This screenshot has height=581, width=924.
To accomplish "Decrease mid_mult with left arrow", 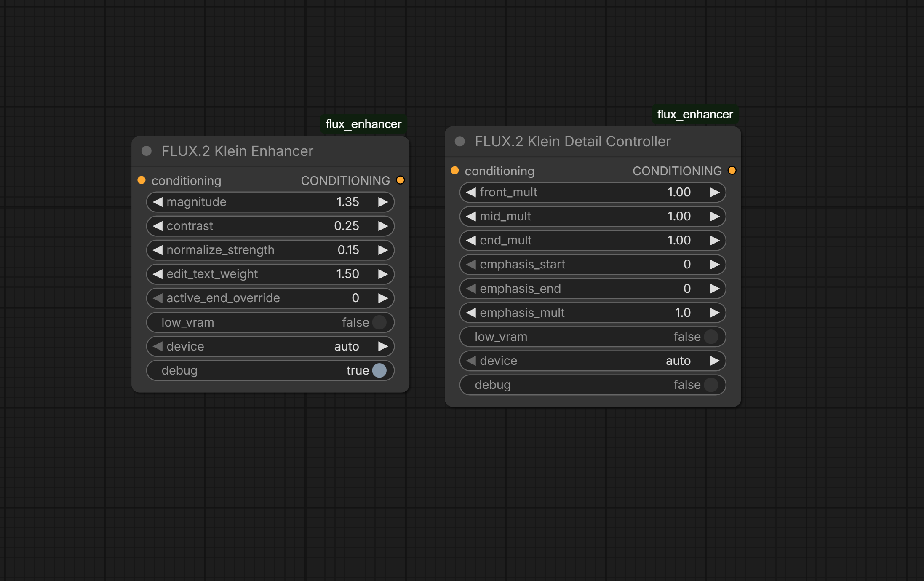I will point(471,216).
